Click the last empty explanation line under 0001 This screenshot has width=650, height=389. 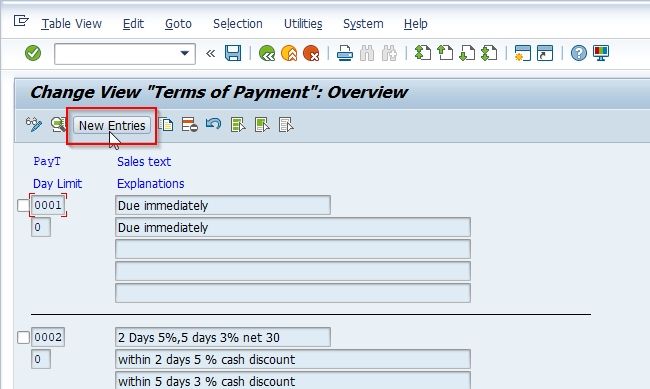[x=293, y=293]
